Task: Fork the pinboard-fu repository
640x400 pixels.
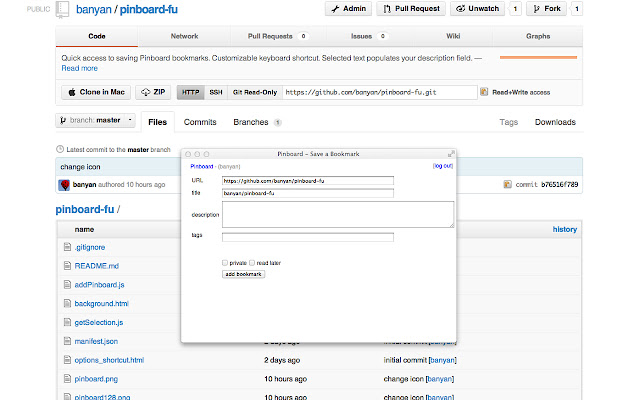Action: click(547, 9)
